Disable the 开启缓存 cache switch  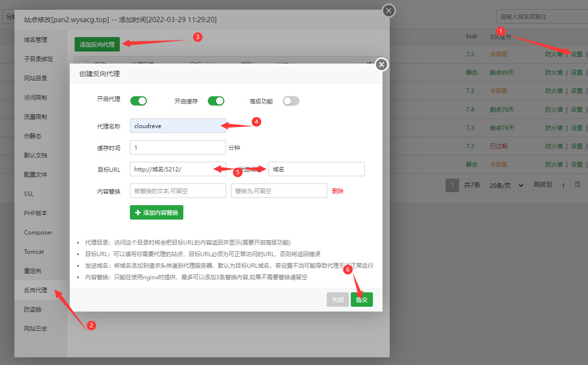(216, 101)
